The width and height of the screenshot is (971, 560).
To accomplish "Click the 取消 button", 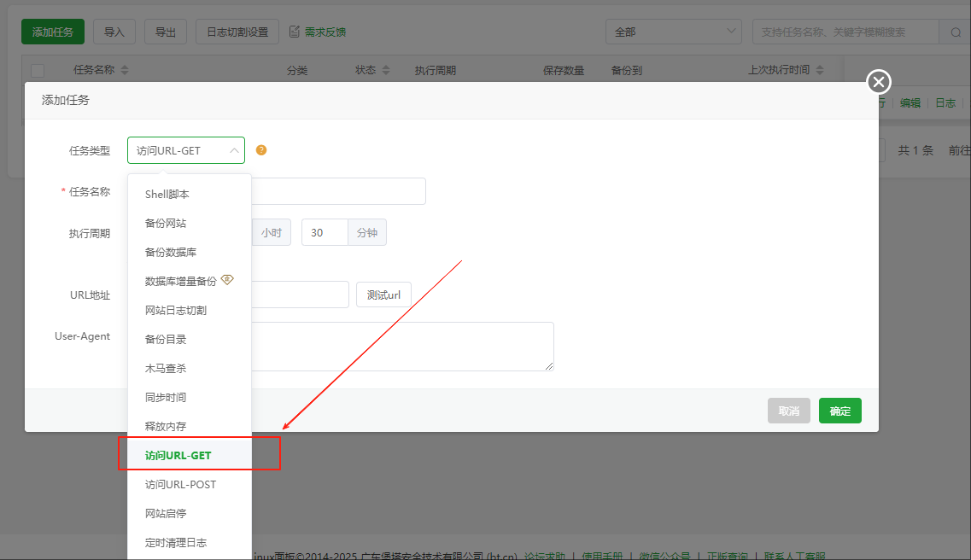I will [788, 411].
